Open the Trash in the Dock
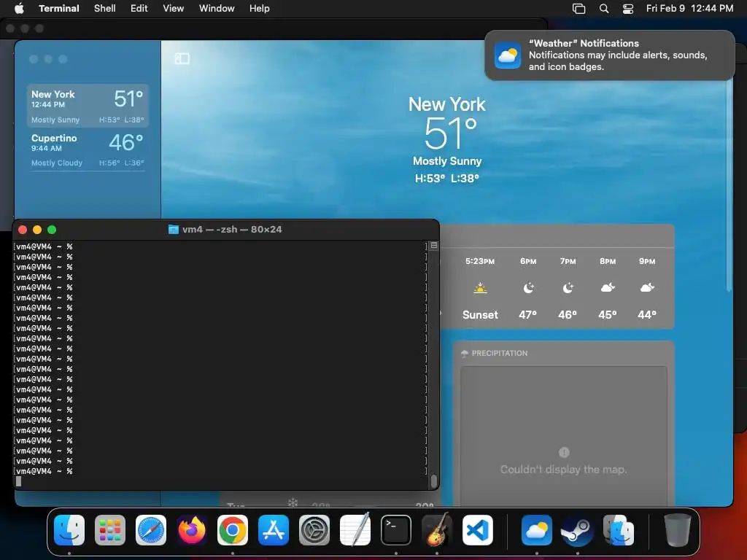The width and height of the screenshot is (747, 560). click(678, 530)
